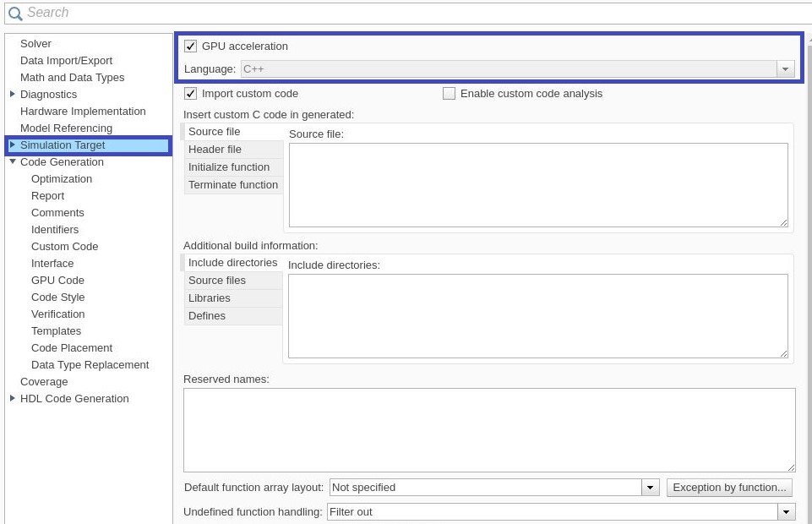
Task: Expand the Simulation Target node arrow
Action: (12, 145)
